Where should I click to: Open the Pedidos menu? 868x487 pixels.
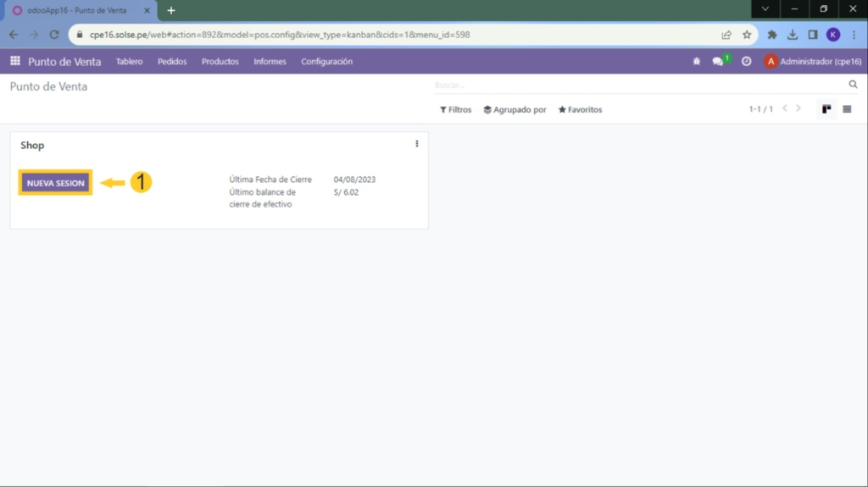(x=172, y=61)
